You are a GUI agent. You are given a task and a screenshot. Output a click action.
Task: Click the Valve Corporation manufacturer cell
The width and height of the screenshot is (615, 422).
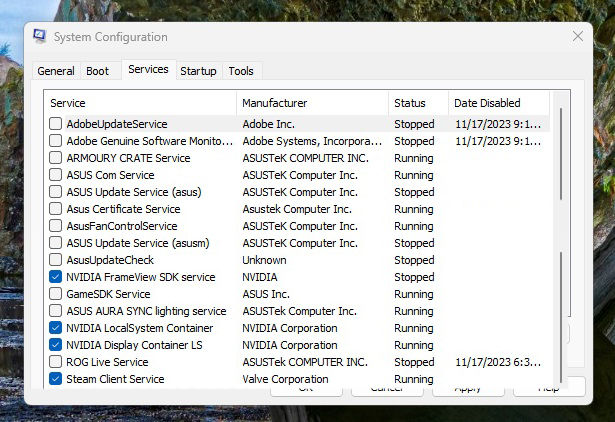(x=285, y=379)
